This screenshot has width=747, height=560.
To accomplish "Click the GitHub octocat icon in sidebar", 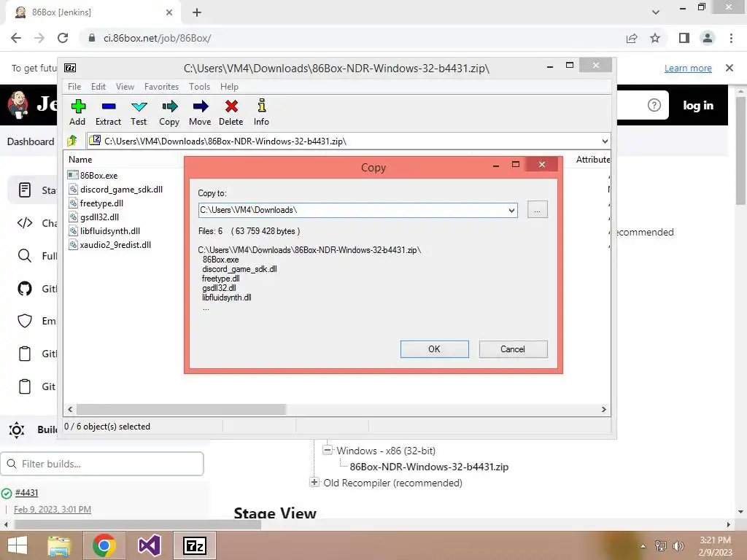I will point(25,289).
